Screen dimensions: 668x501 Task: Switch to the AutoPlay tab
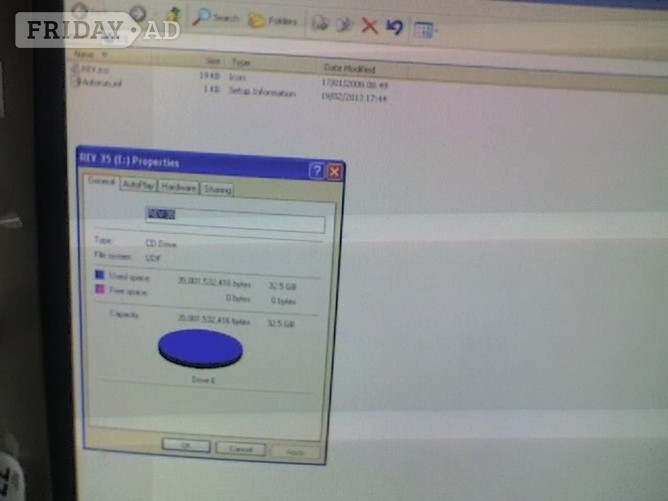click(x=138, y=185)
